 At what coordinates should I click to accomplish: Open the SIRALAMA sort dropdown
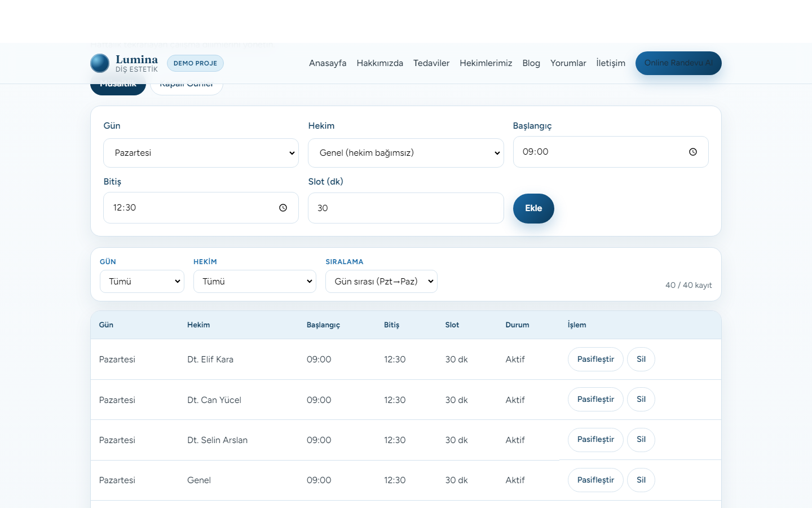click(x=381, y=282)
